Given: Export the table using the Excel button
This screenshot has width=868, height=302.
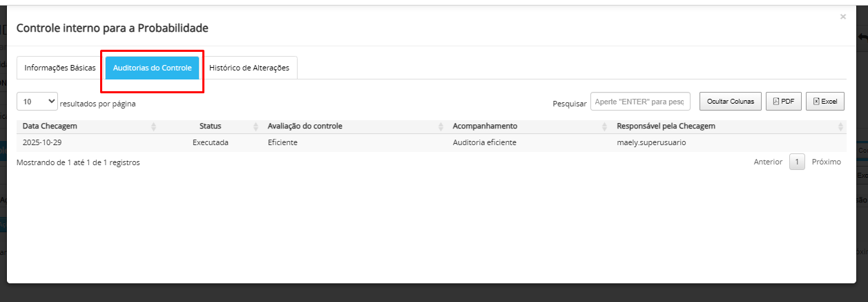Looking at the screenshot, I should click(x=825, y=102).
